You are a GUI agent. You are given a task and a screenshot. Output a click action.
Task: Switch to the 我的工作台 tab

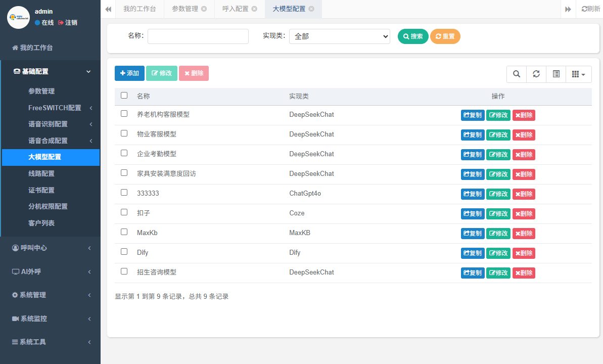click(140, 9)
